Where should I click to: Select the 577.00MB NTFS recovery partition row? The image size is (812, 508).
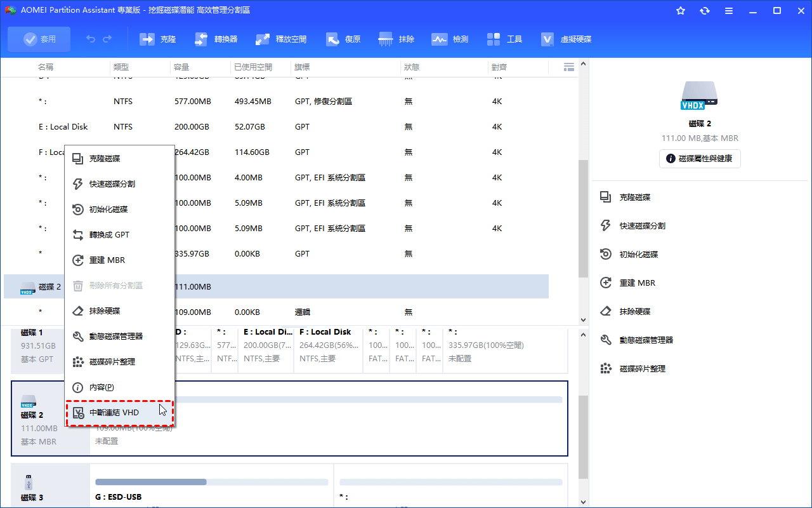click(276, 102)
